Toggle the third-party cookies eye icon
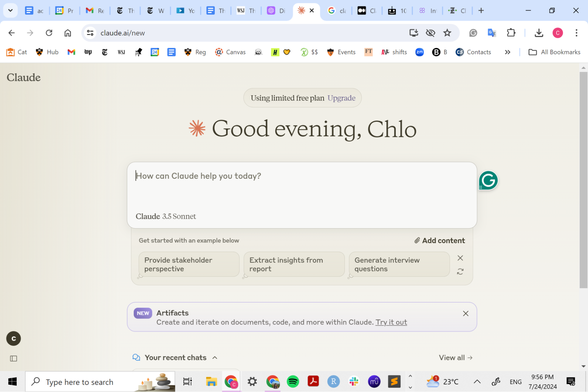 (x=430, y=33)
